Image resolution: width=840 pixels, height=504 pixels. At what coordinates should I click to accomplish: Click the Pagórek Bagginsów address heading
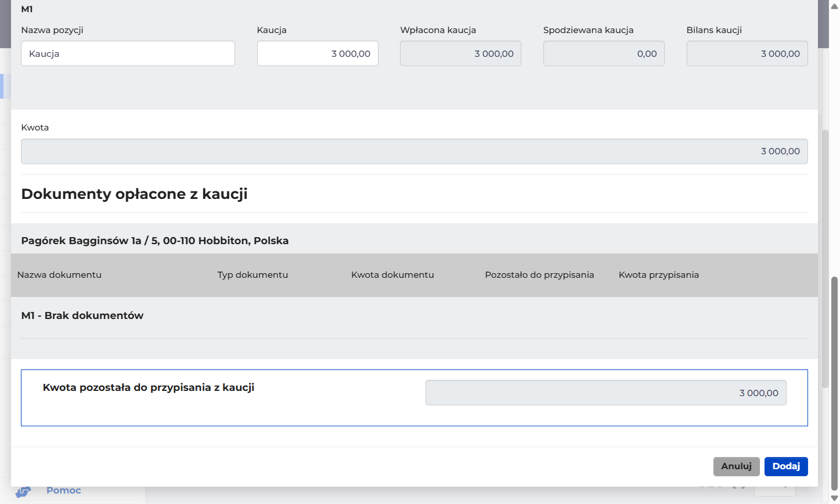[155, 241]
